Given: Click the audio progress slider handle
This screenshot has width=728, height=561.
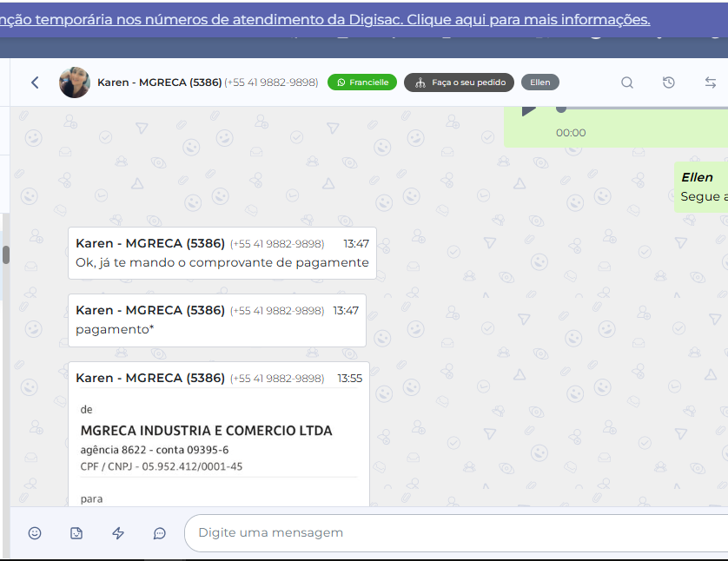Looking at the screenshot, I should (x=561, y=109).
